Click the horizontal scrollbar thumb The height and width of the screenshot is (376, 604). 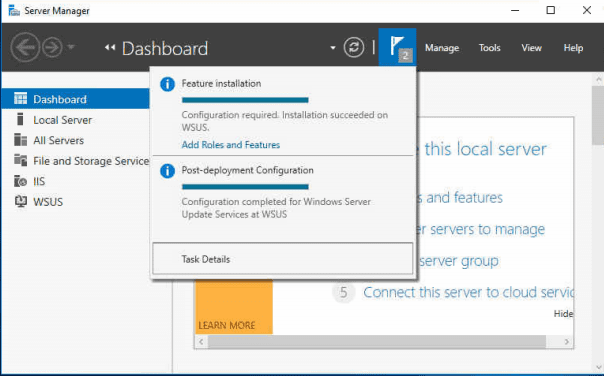click(x=377, y=342)
